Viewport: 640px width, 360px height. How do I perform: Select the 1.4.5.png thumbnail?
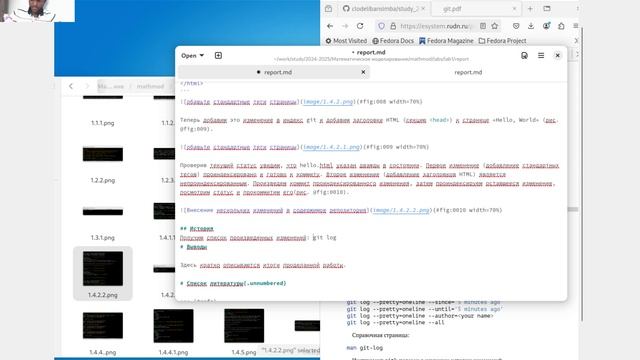(x=244, y=326)
